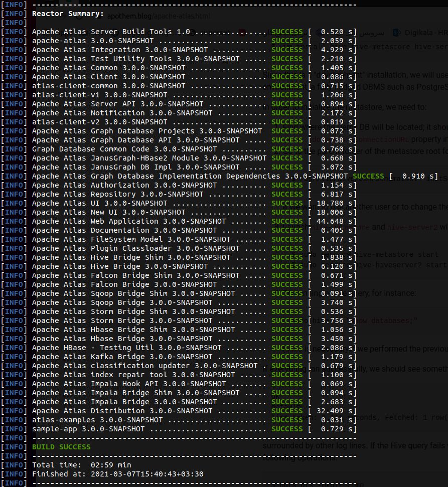Click the "6.120 s" Hive Bridge time
Screen dimensions: 448x487
pos(337,266)
